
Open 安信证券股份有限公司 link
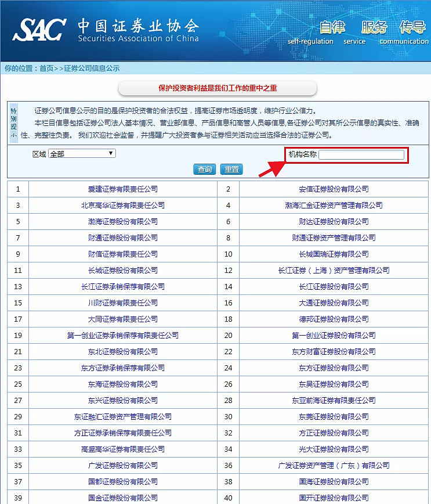(x=334, y=189)
